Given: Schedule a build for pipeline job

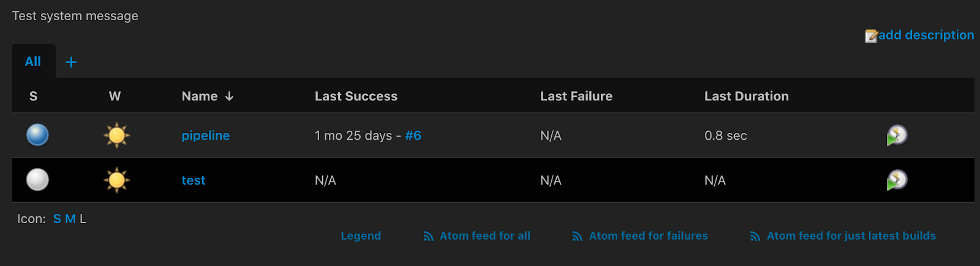Looking at the screenshot, I should pos(897,135).
